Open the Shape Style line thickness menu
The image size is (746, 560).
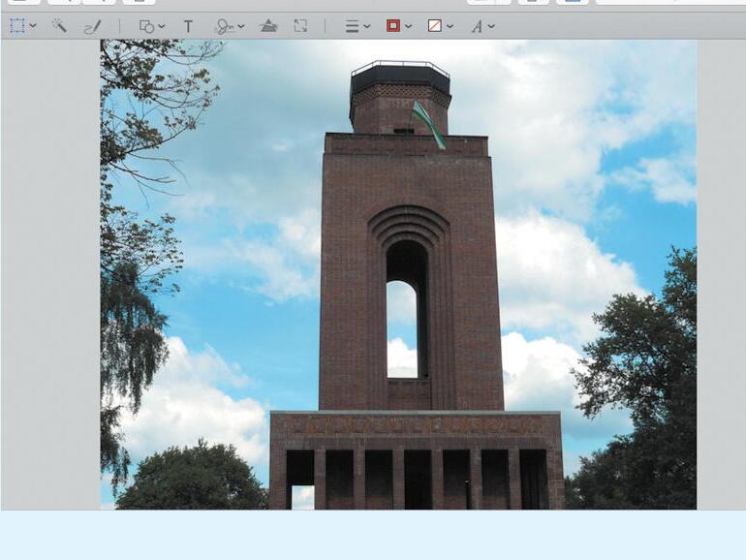[357, 26]
